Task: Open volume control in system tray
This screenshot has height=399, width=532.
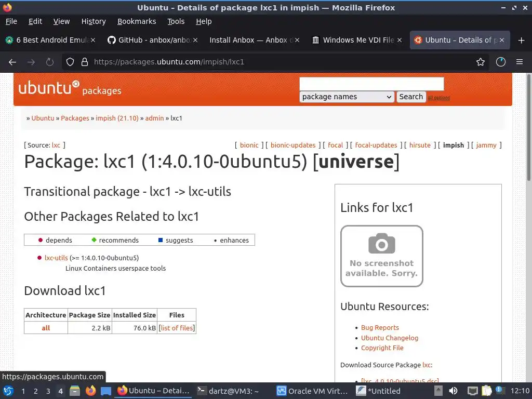Action: coord(453,391)
